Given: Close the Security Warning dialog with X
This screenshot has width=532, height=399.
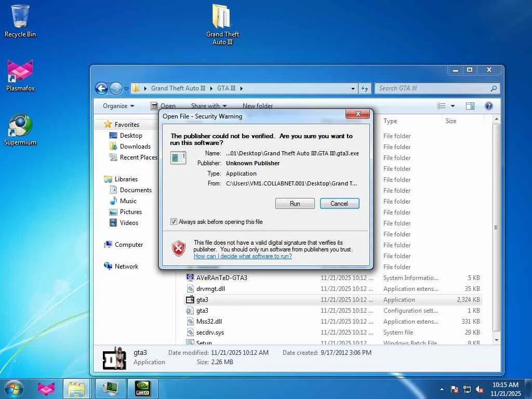Looking at the screenshot, I should coord(357,114).
